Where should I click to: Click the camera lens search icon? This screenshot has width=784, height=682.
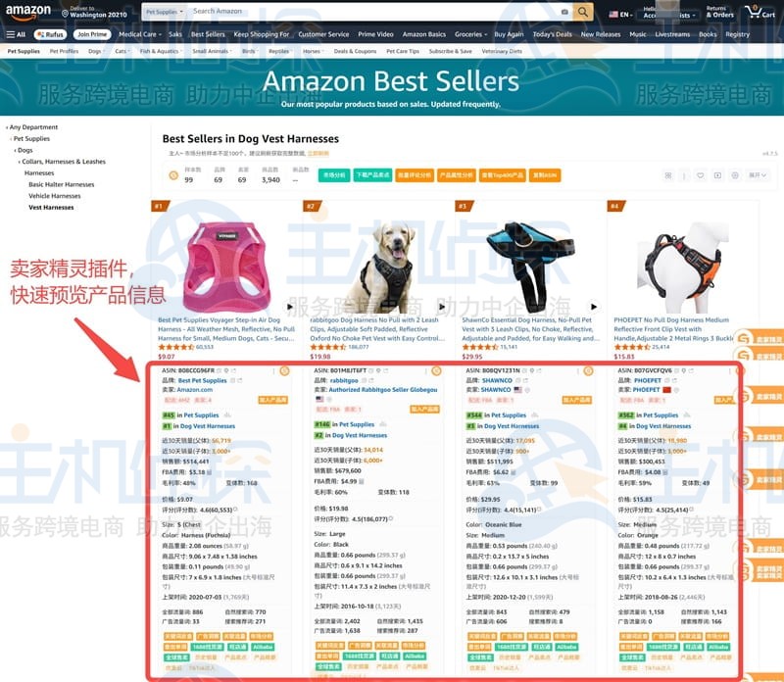(564, 12)
